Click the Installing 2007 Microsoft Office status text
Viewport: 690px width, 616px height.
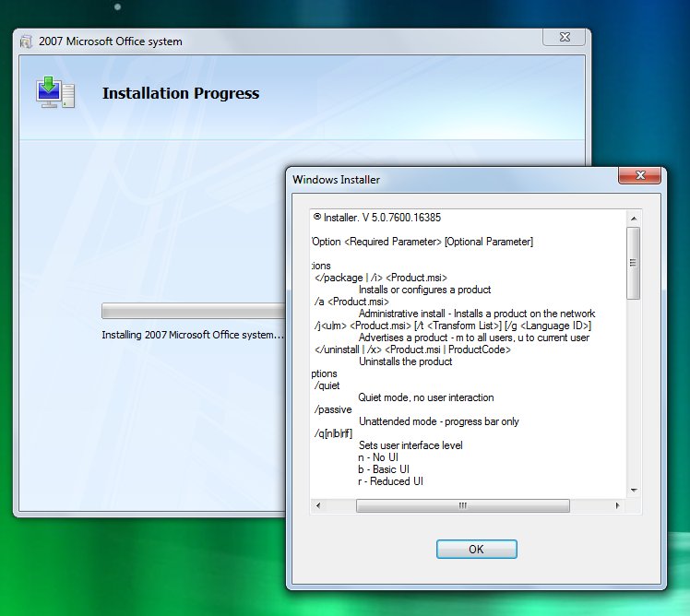pos(193,335)
